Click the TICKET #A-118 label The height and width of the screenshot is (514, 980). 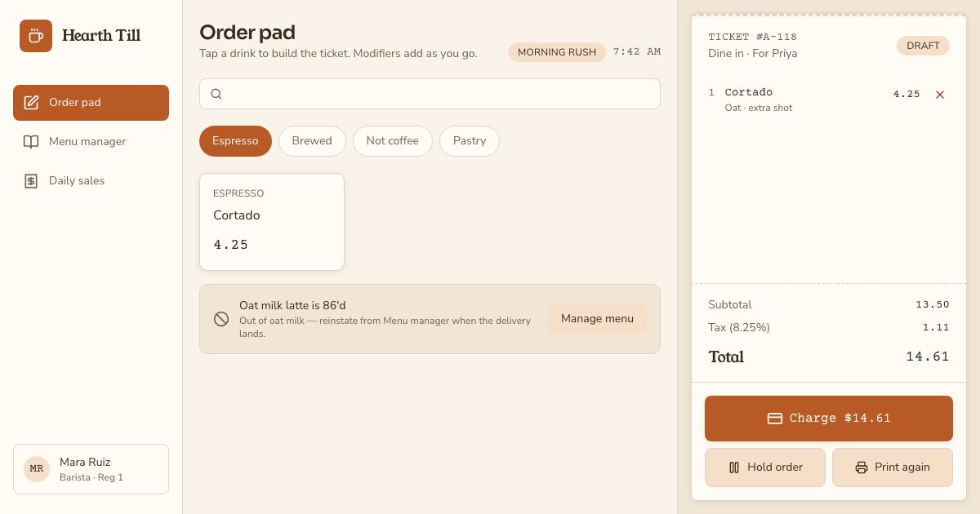[x=753, y=37]
